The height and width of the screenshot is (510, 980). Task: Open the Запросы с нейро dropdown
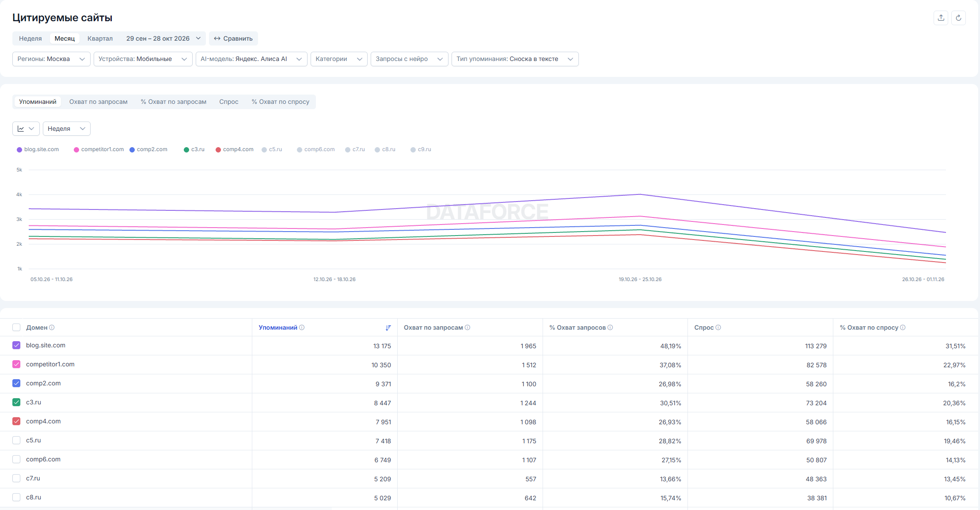coord(410,59)
